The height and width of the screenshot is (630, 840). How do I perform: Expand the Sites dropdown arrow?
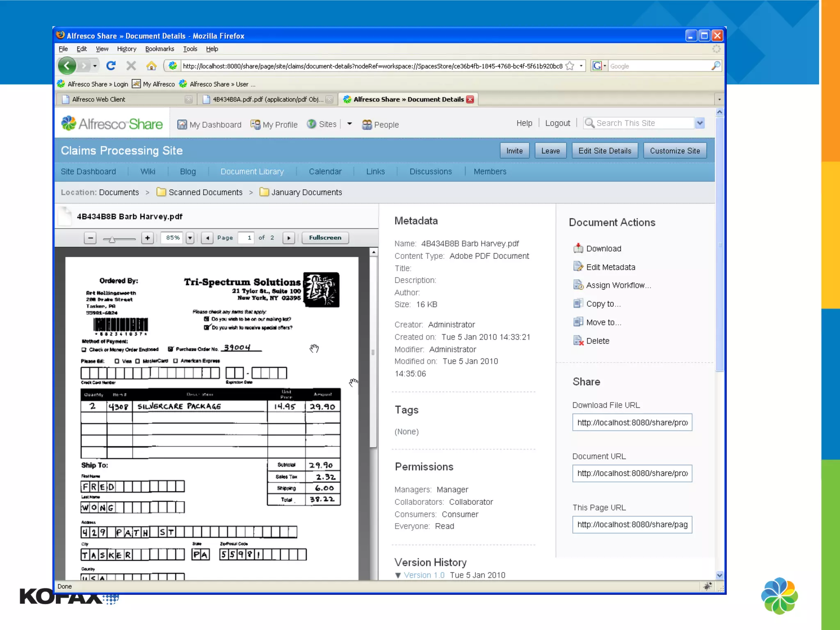349,123
